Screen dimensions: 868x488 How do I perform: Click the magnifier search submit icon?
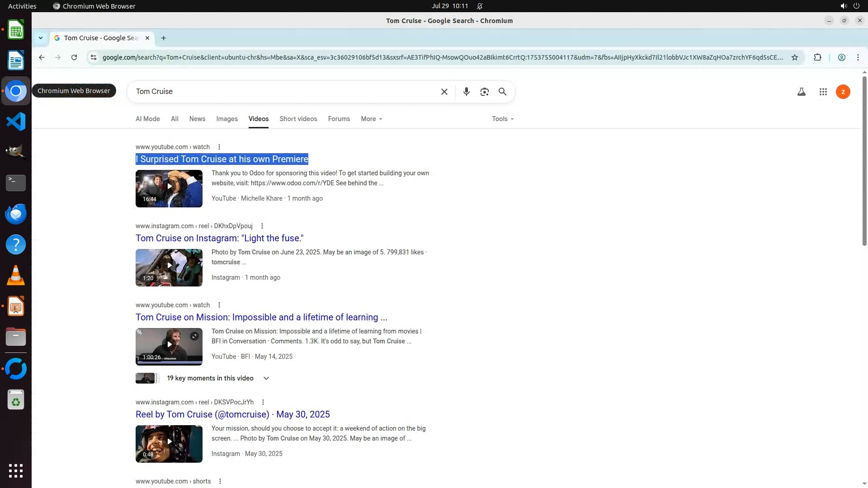(x=502, y=92)
